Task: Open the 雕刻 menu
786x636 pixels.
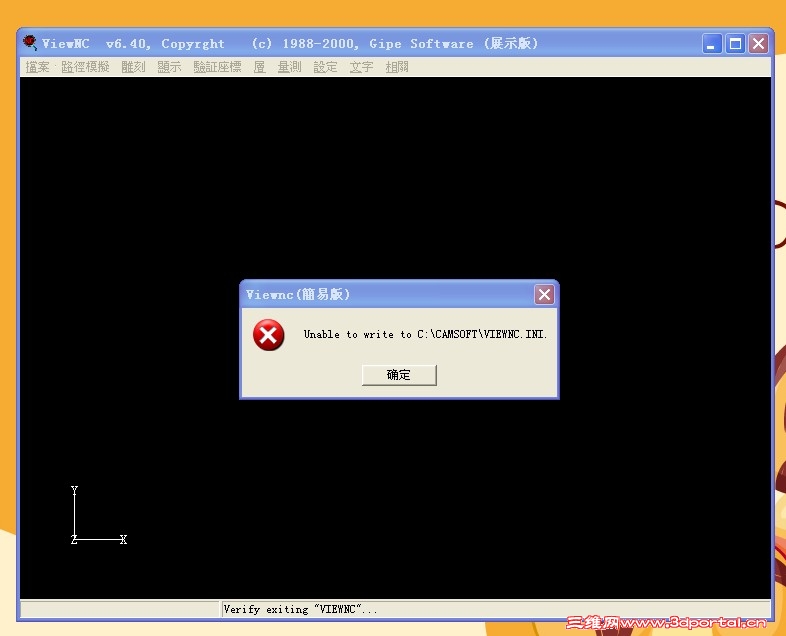Action: coord(133,67)
